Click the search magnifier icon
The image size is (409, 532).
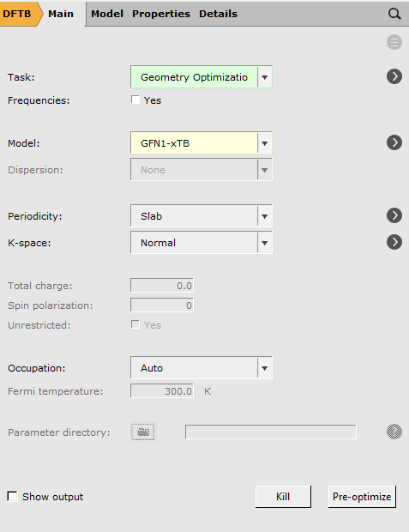pos(394,14)
